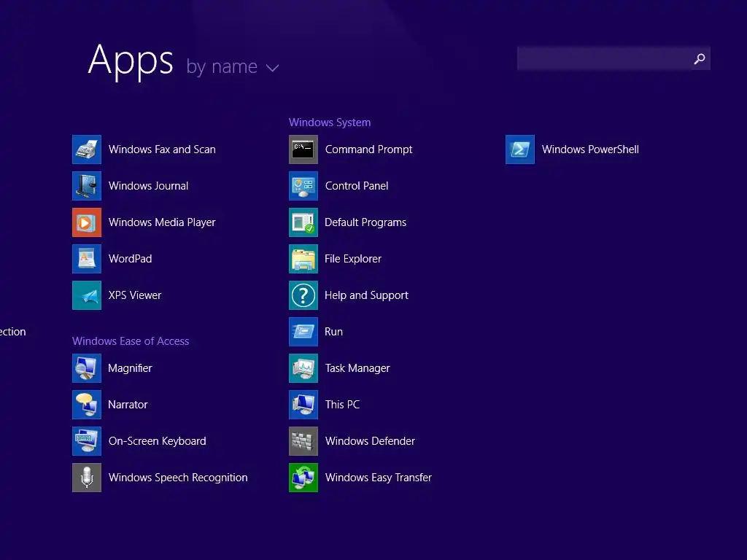Click the Apps title text
The width and height of the screenshot is (747, 560).
(131, 61)
